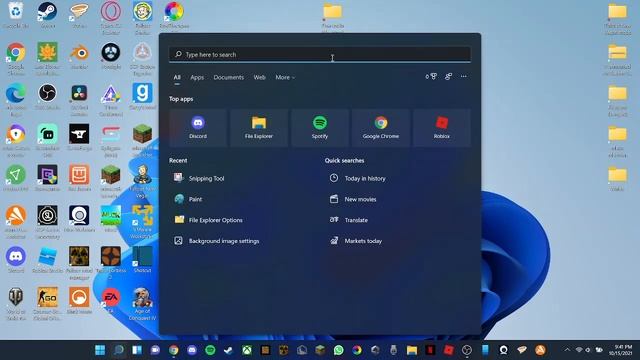The width and height of the screenshot is (640, 360).
Task: Open the taskbar clock and date
Action: (x=621, y=350)
